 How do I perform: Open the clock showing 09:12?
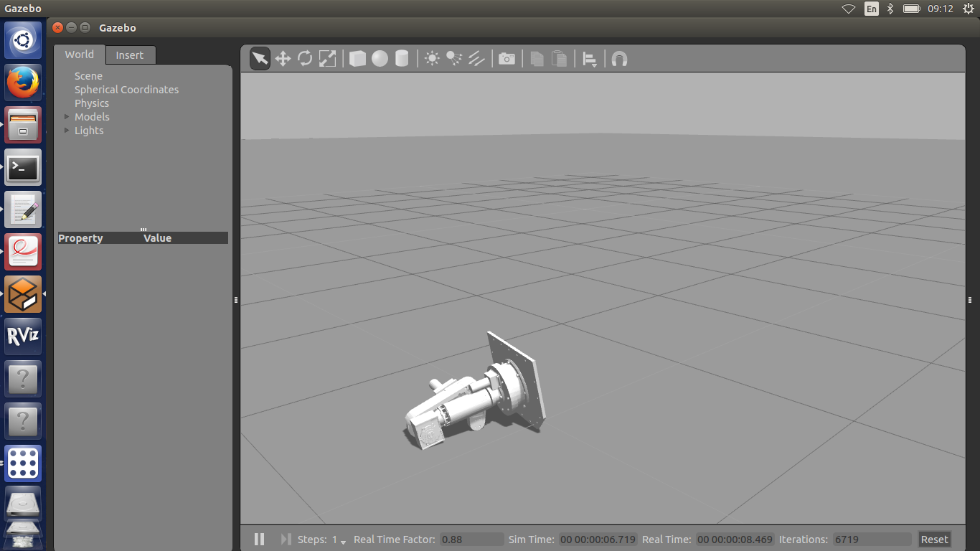point(941,9)
